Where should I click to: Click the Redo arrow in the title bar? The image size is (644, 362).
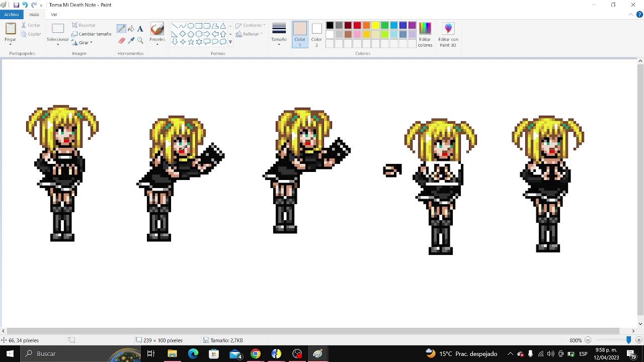coord(34,5)
